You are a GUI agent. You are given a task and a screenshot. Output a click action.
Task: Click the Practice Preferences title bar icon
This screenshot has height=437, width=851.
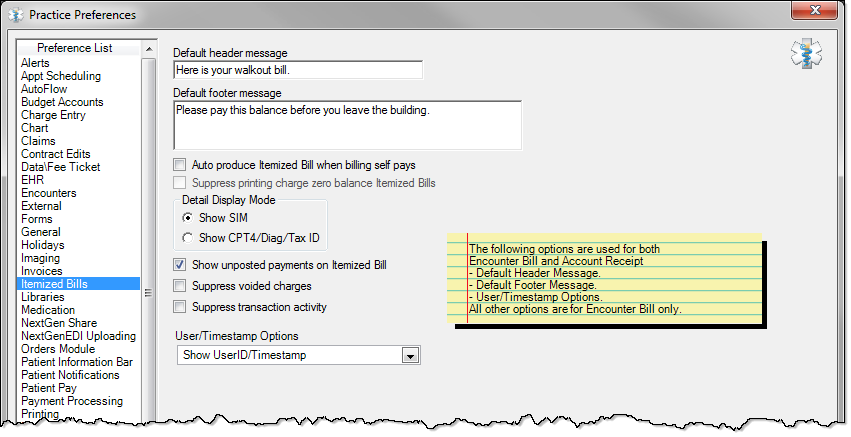coord(16,15)
